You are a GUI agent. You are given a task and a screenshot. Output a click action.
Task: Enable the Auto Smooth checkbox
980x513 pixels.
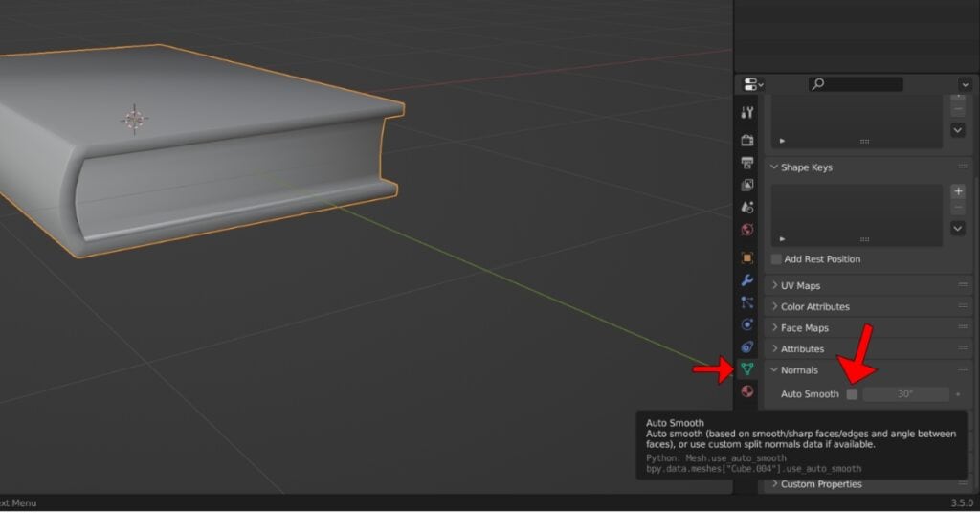(x=852, y=394)
